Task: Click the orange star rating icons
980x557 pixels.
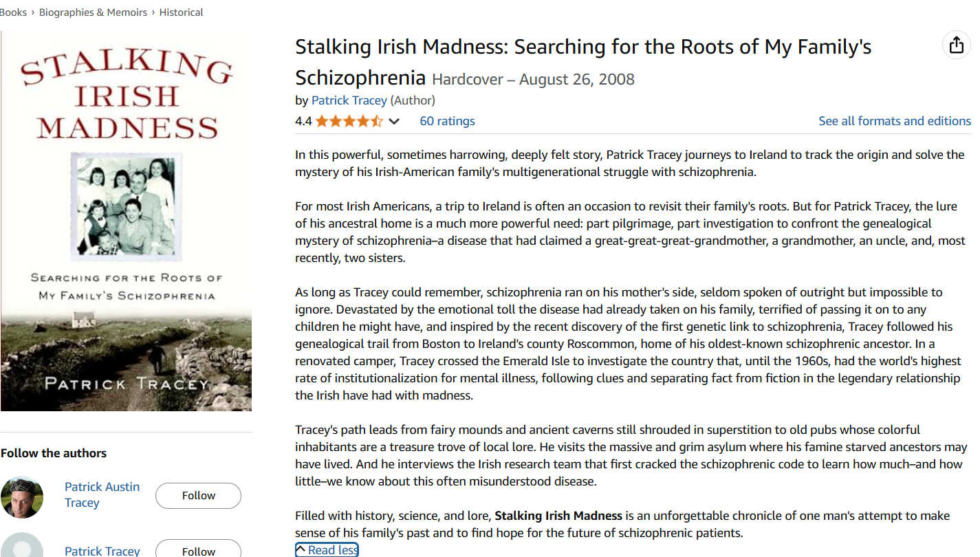Action: pos(349,122)
